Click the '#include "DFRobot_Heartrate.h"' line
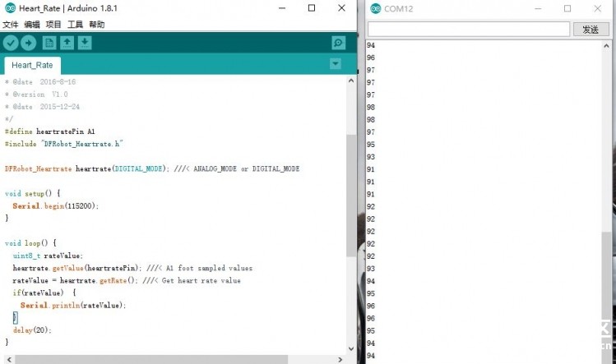 (63, 144)
